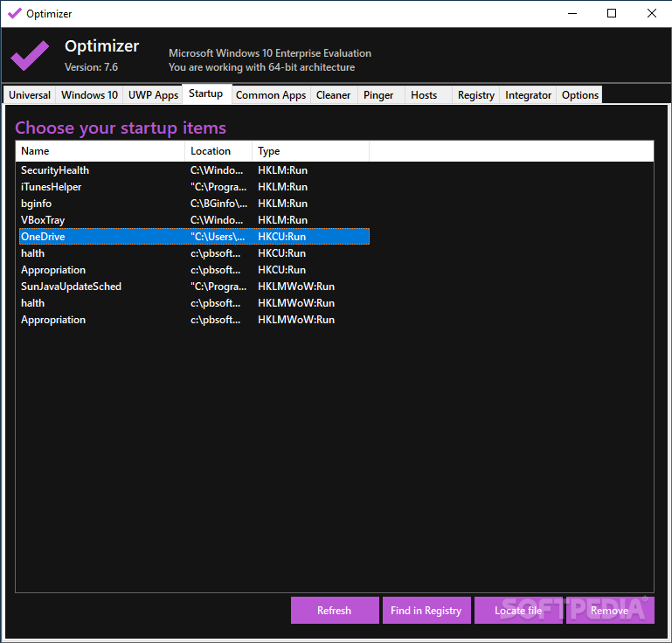Click the Refresh button
This screenshot has width=672, height=643.
[x=335, y=611]
